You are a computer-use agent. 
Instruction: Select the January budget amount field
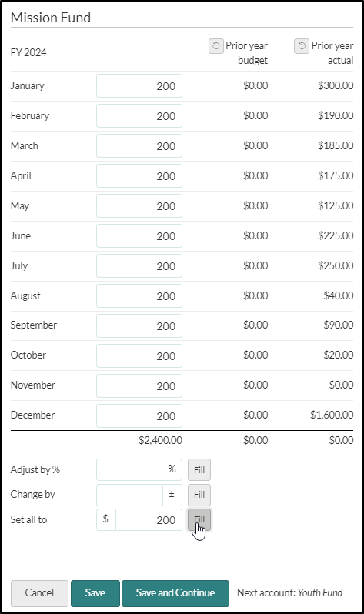(139, 85)
